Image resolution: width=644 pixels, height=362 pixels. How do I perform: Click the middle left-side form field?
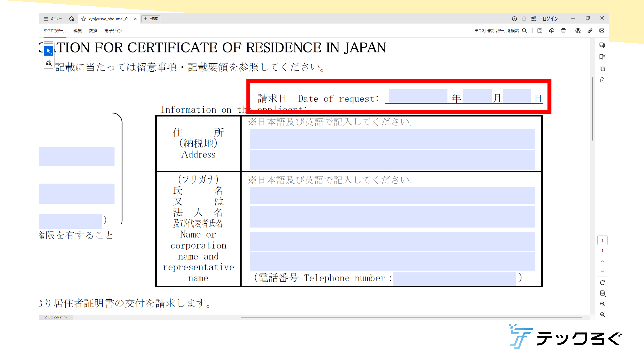click(77, 194)
